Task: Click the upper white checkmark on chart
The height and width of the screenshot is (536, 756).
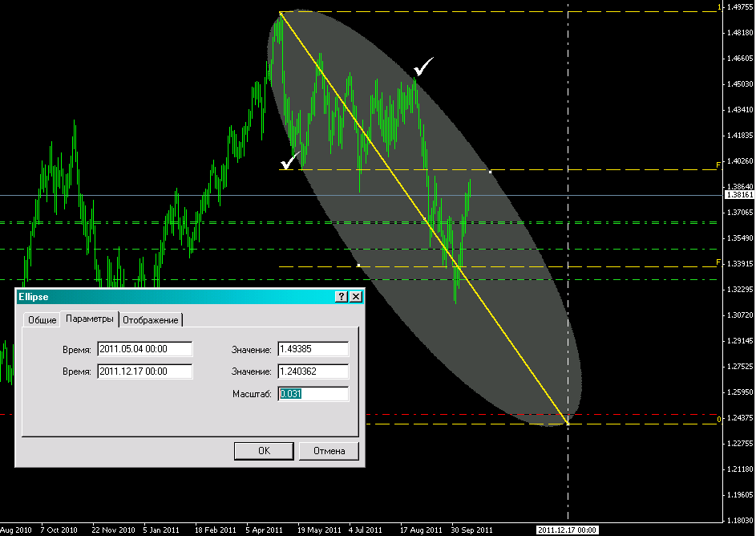Action: coord(422,67)
